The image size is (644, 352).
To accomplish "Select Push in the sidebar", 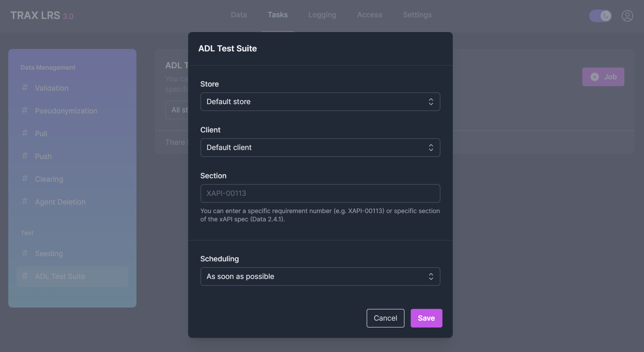I will pos(43,157).
